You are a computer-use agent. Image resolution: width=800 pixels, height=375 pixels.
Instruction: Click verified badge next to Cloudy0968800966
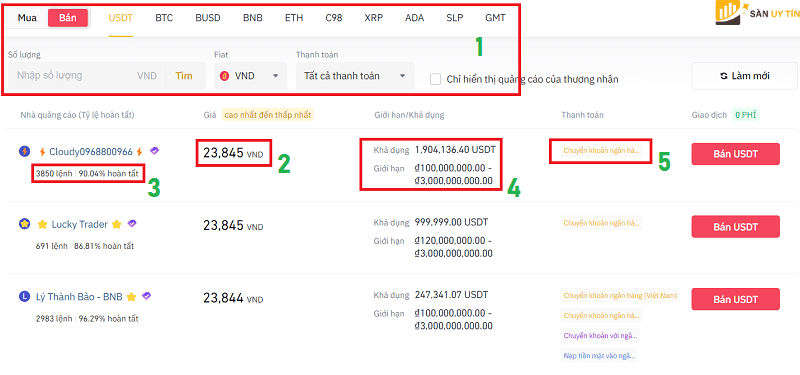(154, 151)
